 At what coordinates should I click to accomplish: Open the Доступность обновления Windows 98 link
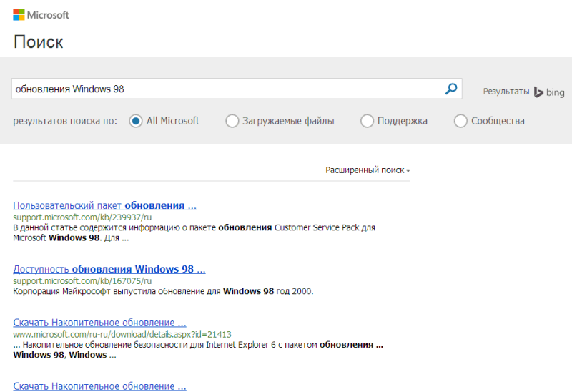pyautogui.click(x=109, y=269)
